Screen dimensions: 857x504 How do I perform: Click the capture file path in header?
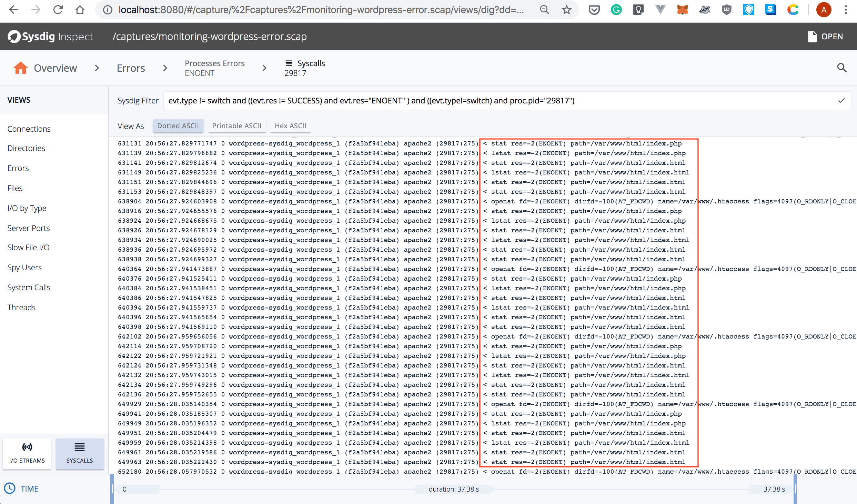pyautogui.click(x=210, y=37)
